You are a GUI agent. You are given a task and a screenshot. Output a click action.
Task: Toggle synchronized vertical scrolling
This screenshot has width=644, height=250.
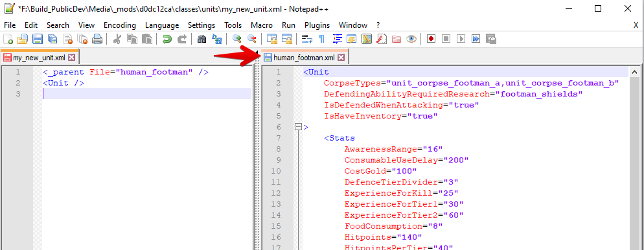[271, 39]
